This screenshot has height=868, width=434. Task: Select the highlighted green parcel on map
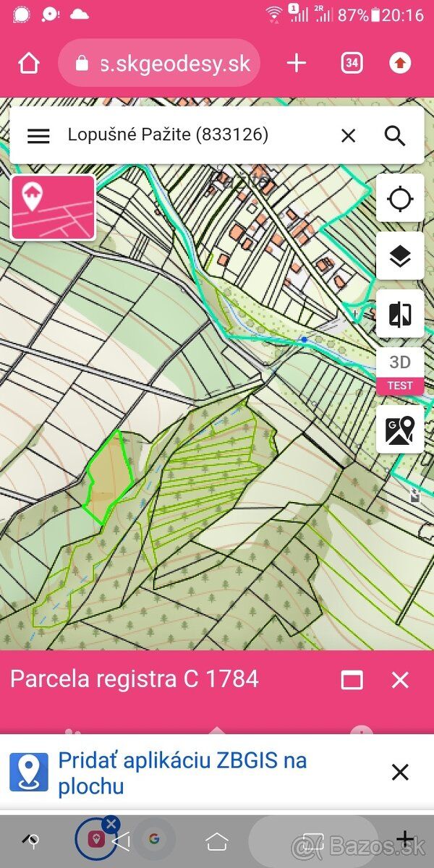[x=110, y=476]
